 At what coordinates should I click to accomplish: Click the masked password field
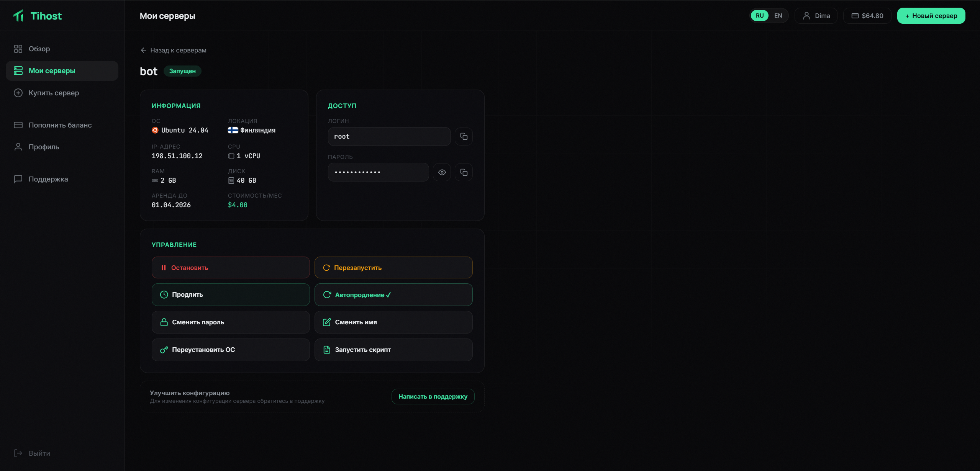(379, 172)
